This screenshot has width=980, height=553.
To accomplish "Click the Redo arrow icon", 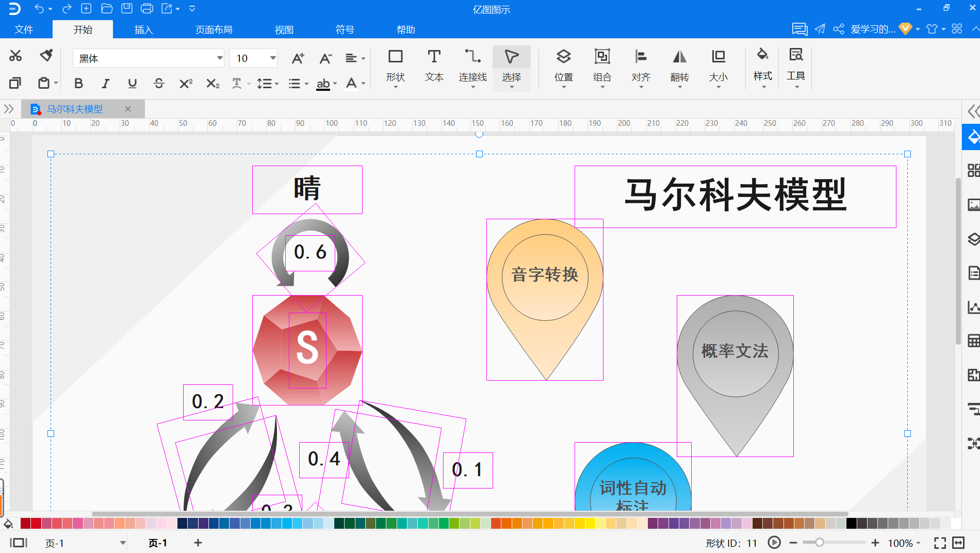I will [x=67, y=8].
